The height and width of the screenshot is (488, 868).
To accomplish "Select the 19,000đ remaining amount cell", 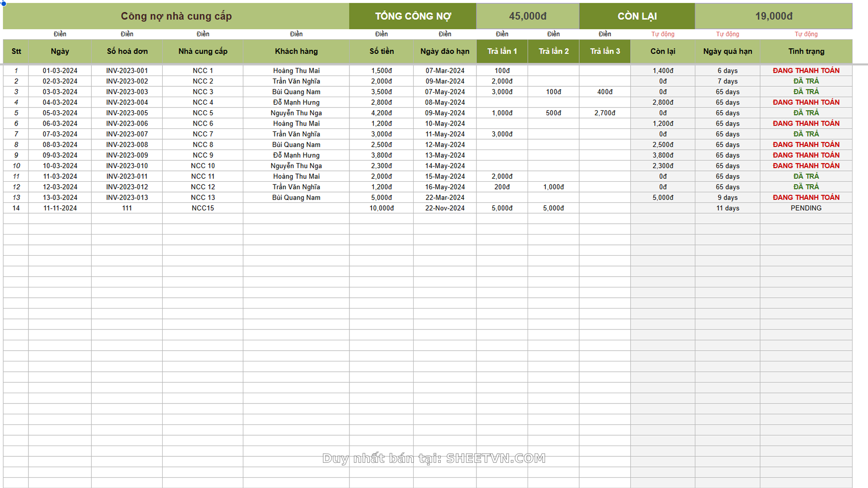I will [774, 16].
